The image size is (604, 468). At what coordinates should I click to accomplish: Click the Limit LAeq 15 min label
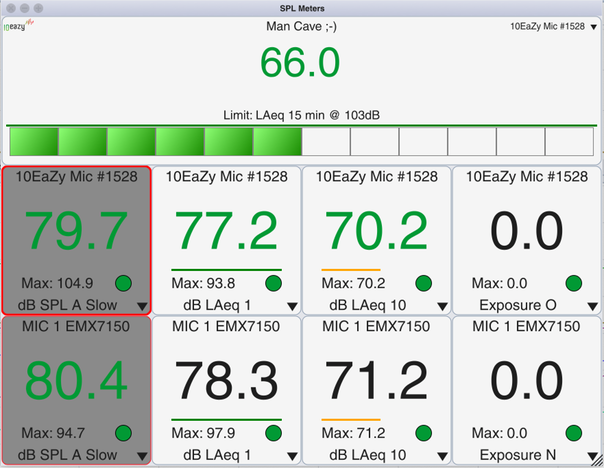pyautogui.click(x=301, y=115)
